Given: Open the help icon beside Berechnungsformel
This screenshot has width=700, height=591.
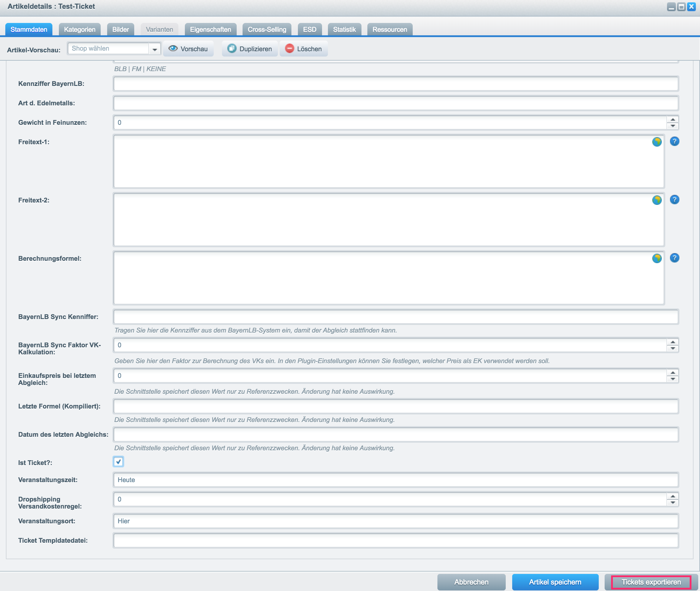Looking at the screenshot, I should pyautogui.click(x=674, y=258).
